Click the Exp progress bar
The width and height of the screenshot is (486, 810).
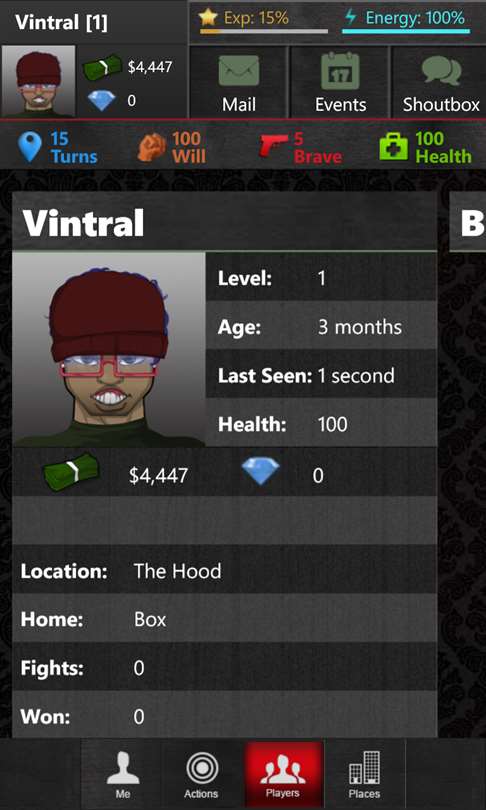pos(263,31)
